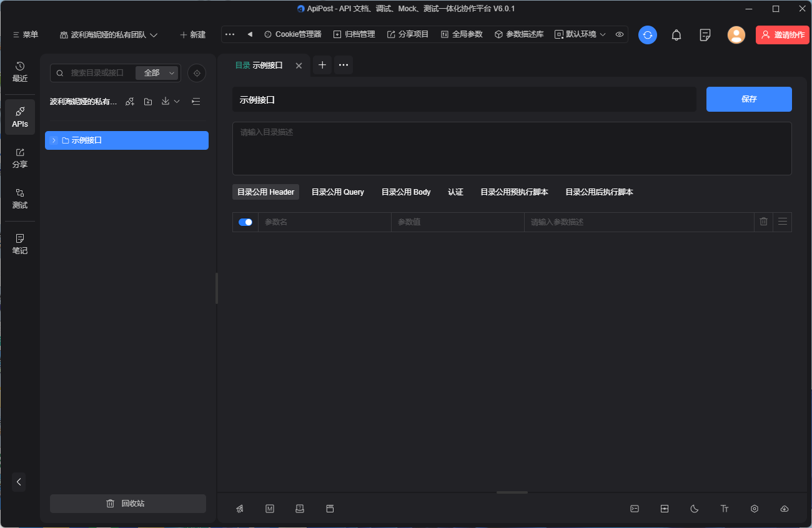Screen dimensions: 812x528
Task: Collapse the left sidebar with arrow
Action: 19,482
